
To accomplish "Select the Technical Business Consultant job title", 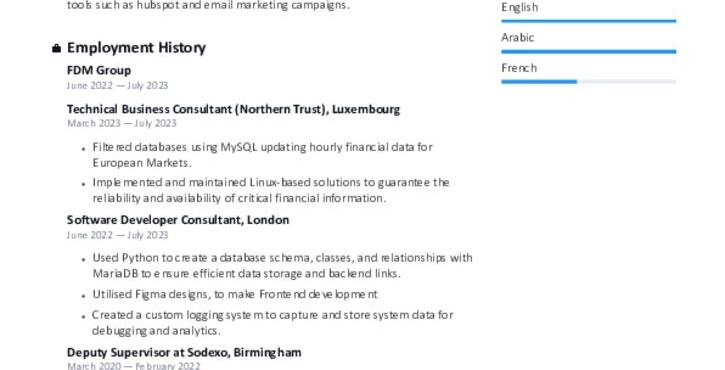I will click(x=233, y=109).
